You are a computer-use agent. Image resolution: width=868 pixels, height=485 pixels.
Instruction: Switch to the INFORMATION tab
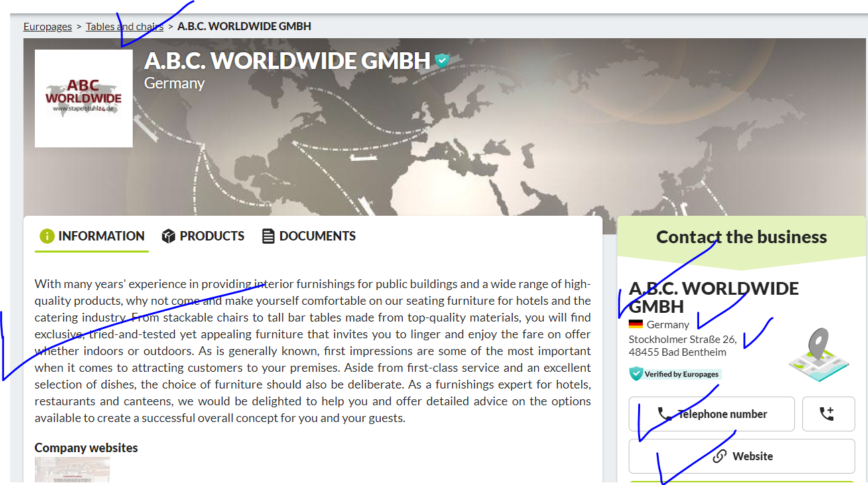coord(92,236)
